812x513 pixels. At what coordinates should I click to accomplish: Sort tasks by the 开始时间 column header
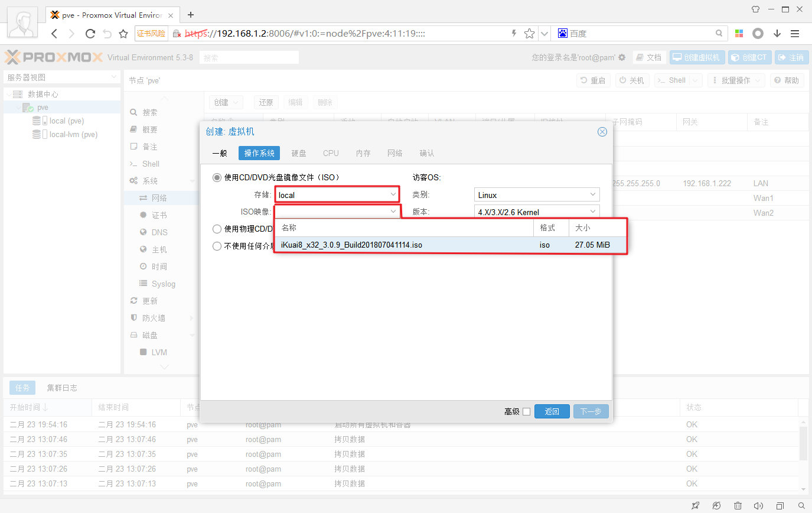47,407
